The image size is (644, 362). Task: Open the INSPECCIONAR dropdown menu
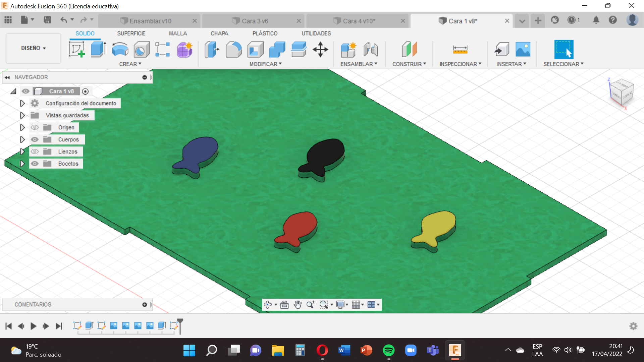(461, 64)
